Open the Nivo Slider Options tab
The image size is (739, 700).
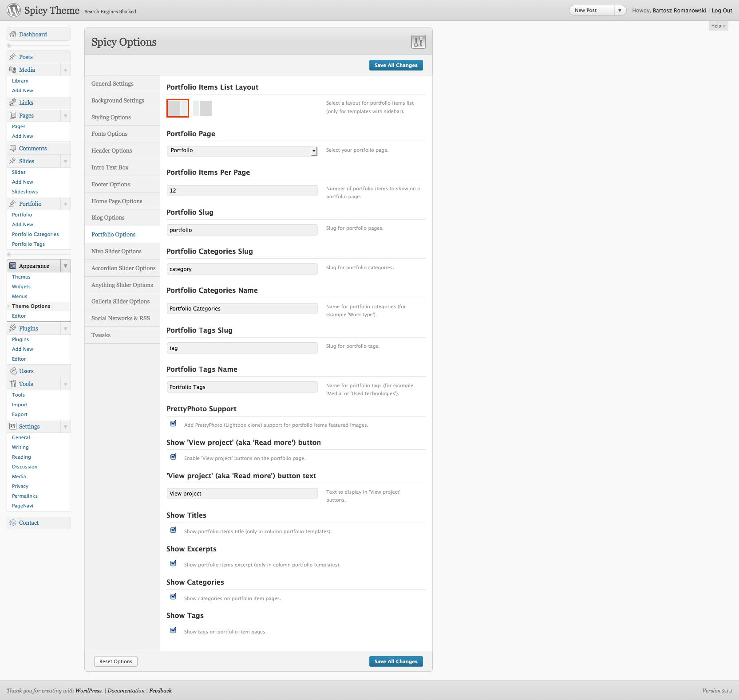click(x=116, y=252)
